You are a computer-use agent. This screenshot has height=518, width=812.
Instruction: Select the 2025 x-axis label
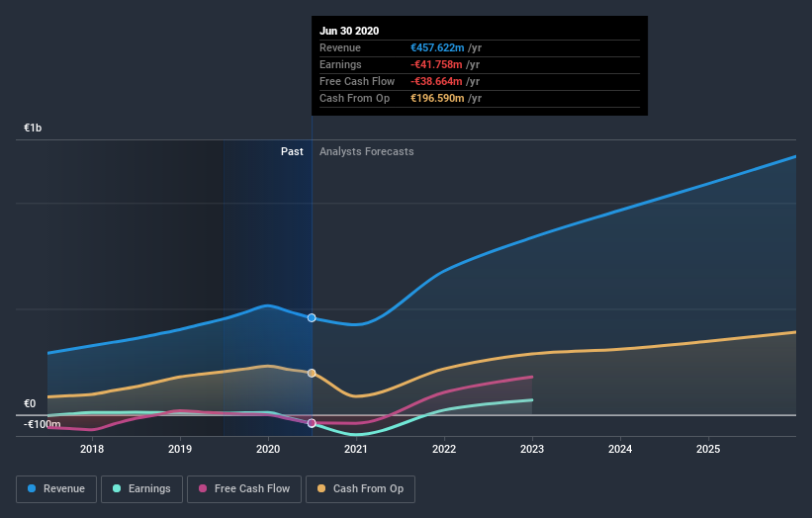tap(708, 449)
